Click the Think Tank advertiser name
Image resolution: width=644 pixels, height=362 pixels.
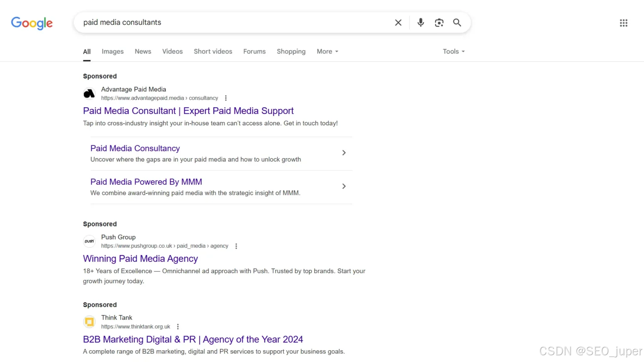click(x=117, y=318)
